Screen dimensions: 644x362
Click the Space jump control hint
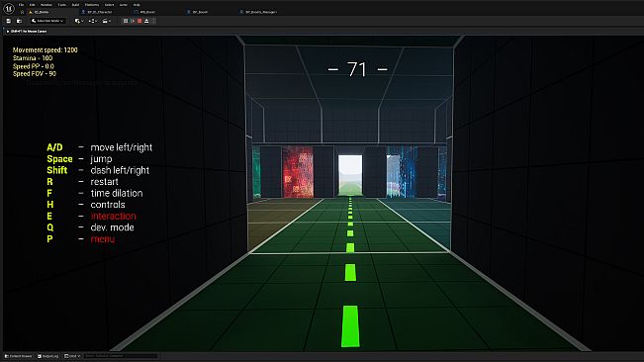pyautogui.click(x=79, y=159)
